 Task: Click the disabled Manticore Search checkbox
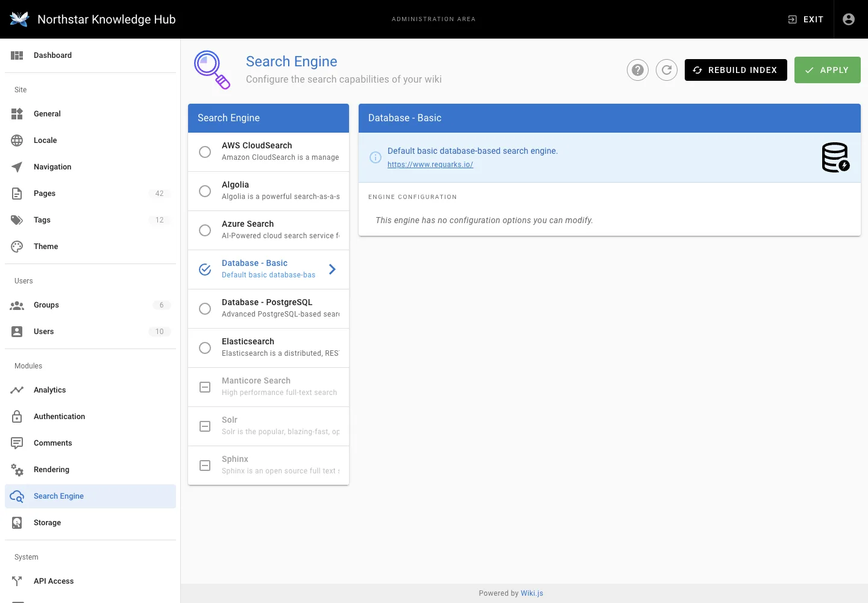pyautogui.click(x=205, y=387)
